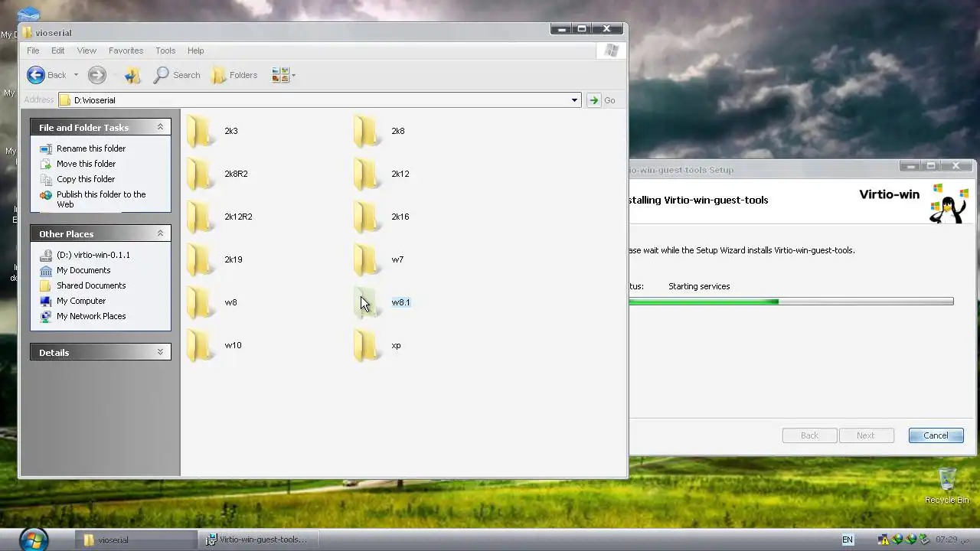The height and width of the screenshot is (551, 980).
Task: Open the Views button dropdown arrow
Action: coord(293,75)
